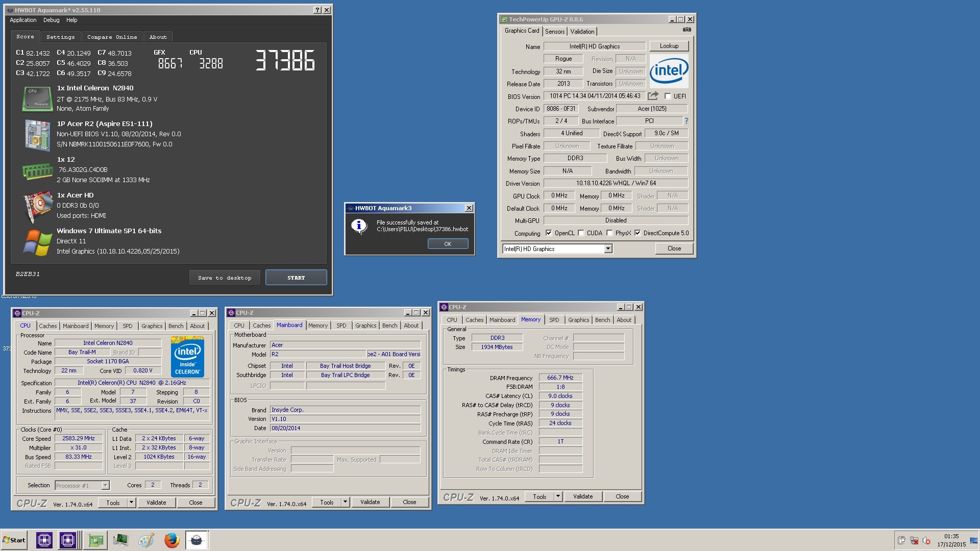Expand the Tools arrow in the CPU-Z CPU window
The width and height of the screenshot is (980, 551).
click(131, 503)
